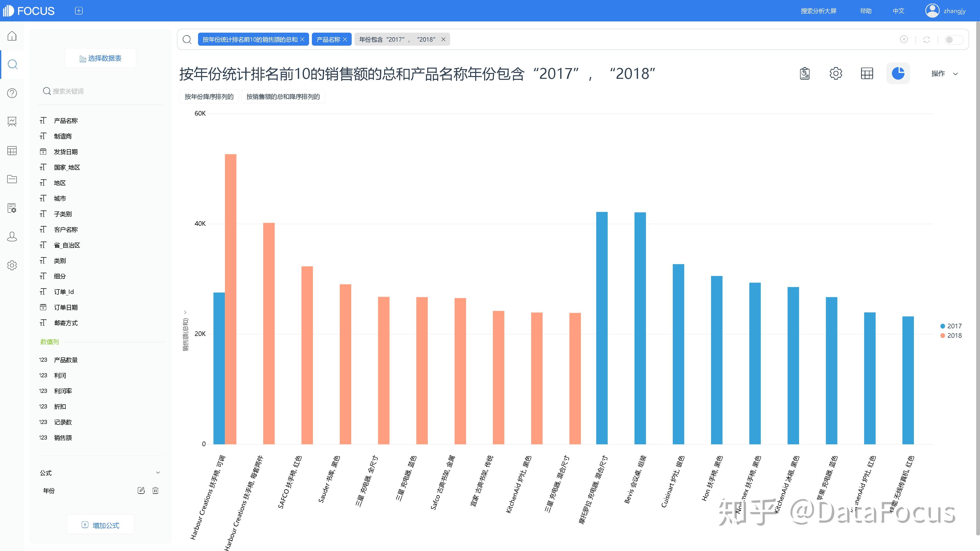Open the system settings gear sidebar icon
This screenshot has height=551, width=980.
pyautogui.click(x=12, y=265)
